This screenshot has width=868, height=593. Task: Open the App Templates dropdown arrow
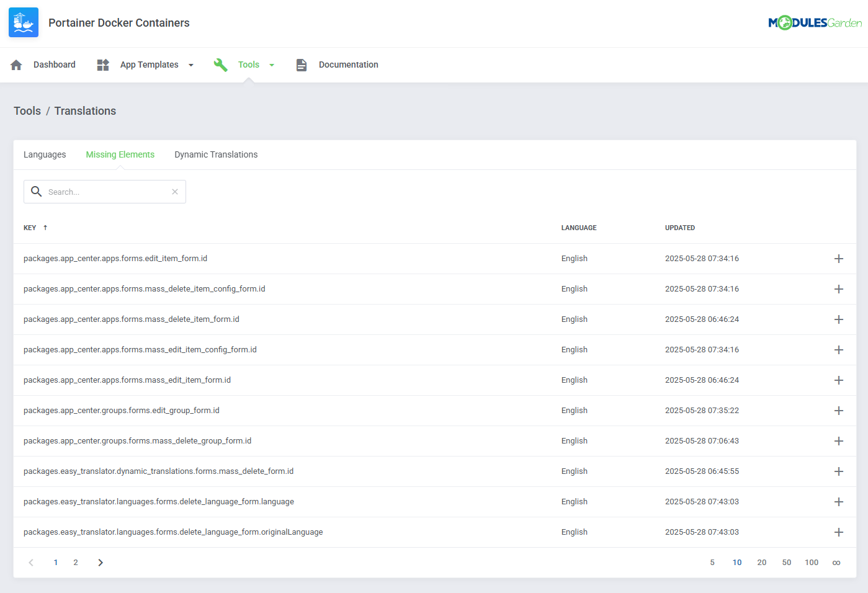click(190, 65)
